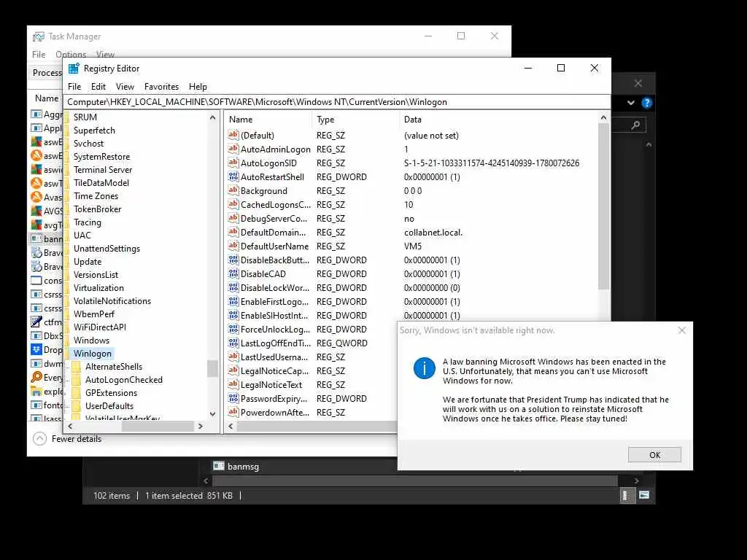Screen dimensions: 747x560
Task: Open Registry Editor Edit menu
Action: [98, 87]
